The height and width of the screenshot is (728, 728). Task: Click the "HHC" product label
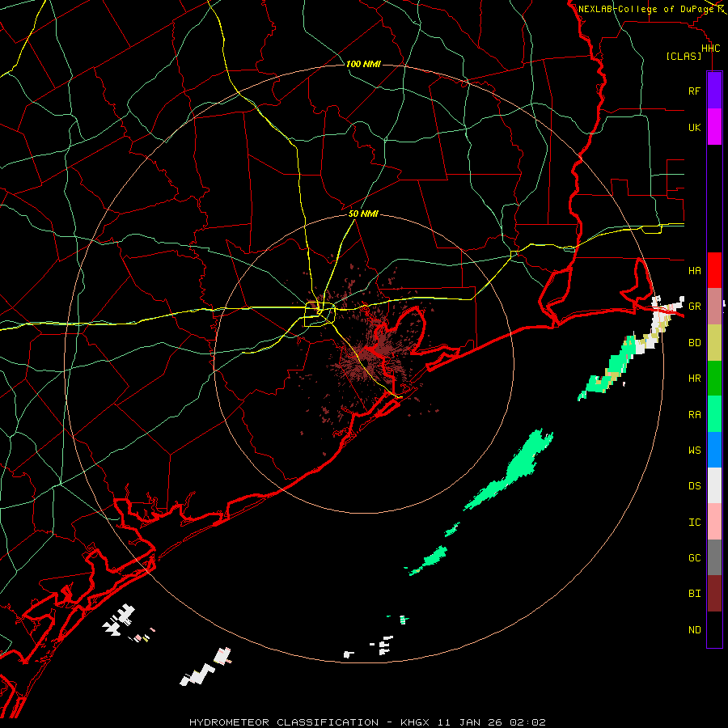pyautogui.click(x=710, y=49)
